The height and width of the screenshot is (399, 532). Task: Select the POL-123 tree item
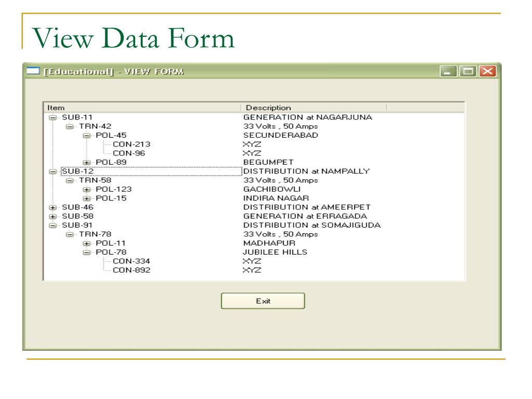[x=114, y=189]
